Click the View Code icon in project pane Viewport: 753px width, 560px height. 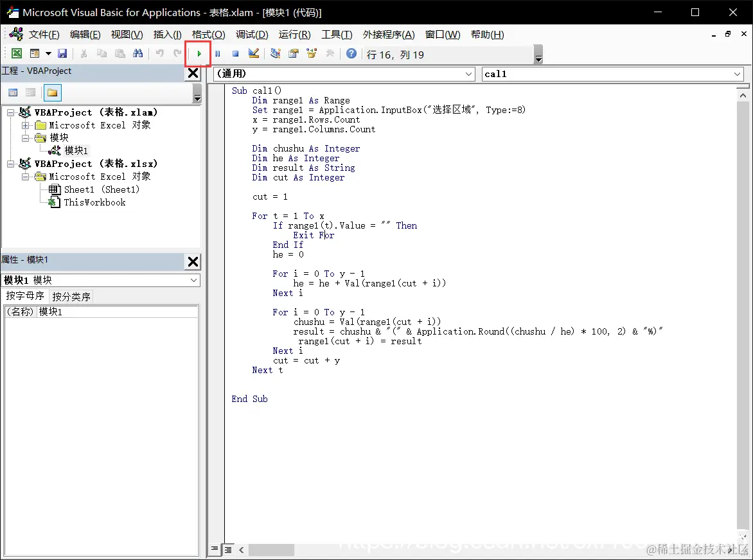tap(13, 92)
